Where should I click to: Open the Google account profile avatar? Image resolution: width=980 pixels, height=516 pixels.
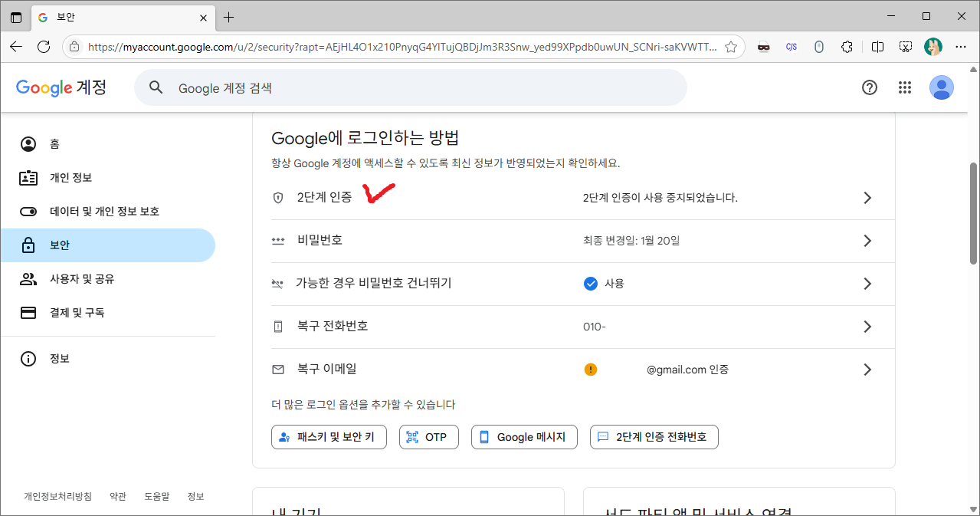941,87
